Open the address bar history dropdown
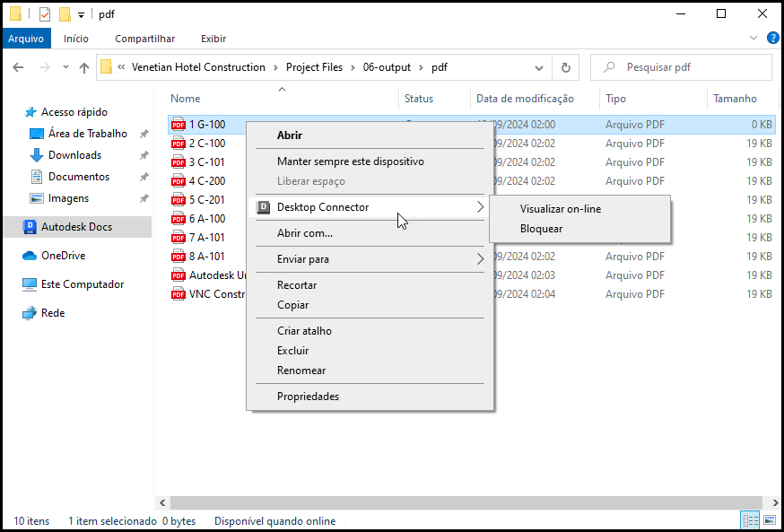This screenshot has height=532, width=784. coord(539,67)
